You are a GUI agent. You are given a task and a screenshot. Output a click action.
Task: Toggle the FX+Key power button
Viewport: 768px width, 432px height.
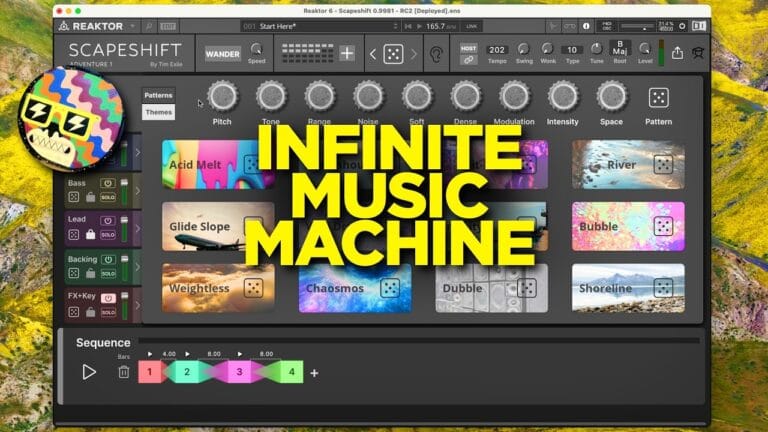[108, 298]
